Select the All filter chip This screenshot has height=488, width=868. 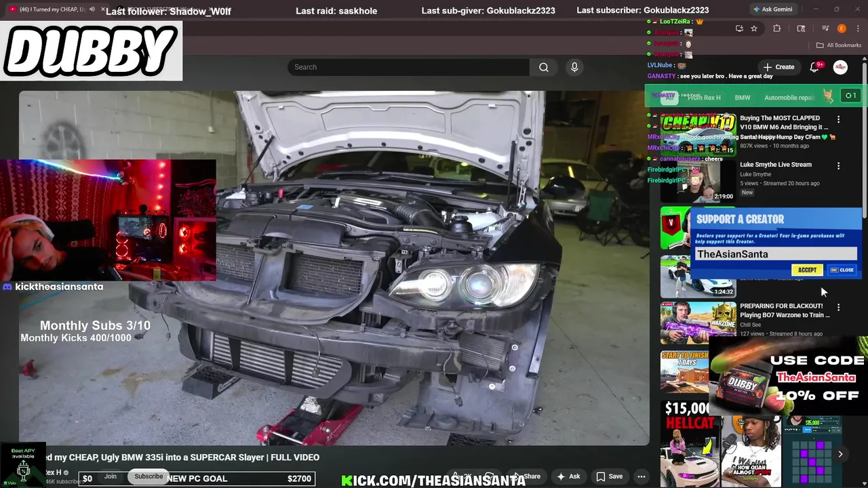[670, 98]
